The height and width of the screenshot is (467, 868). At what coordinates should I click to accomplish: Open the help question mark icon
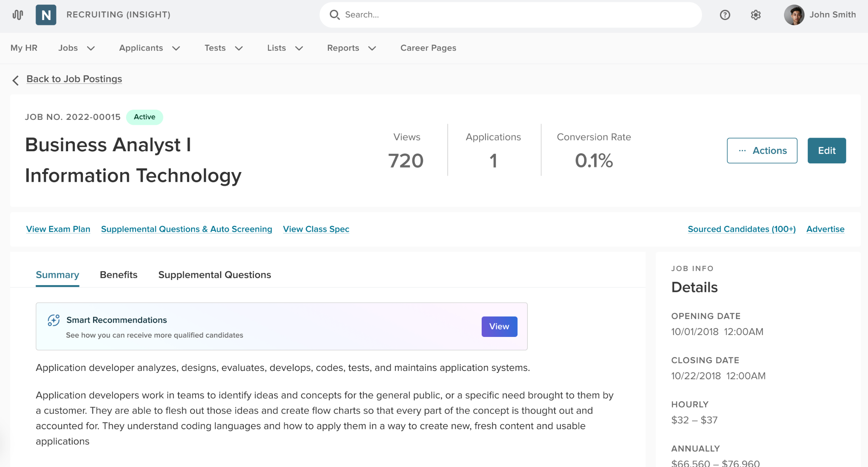tap(725, 15)
